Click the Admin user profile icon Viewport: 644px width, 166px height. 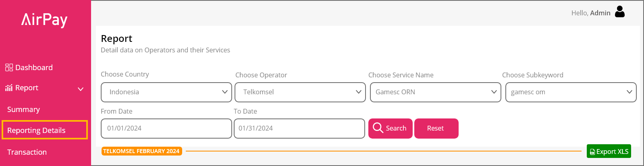[620, 12]
